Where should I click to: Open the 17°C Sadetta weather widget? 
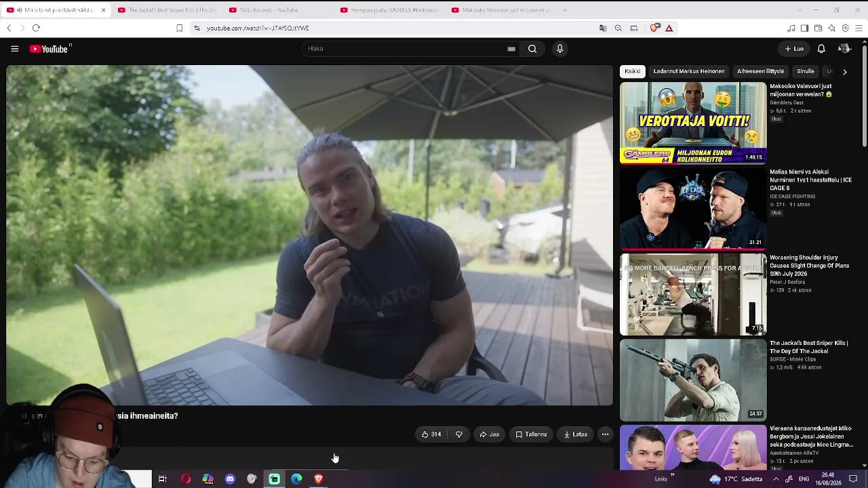[x=736, y=479]
